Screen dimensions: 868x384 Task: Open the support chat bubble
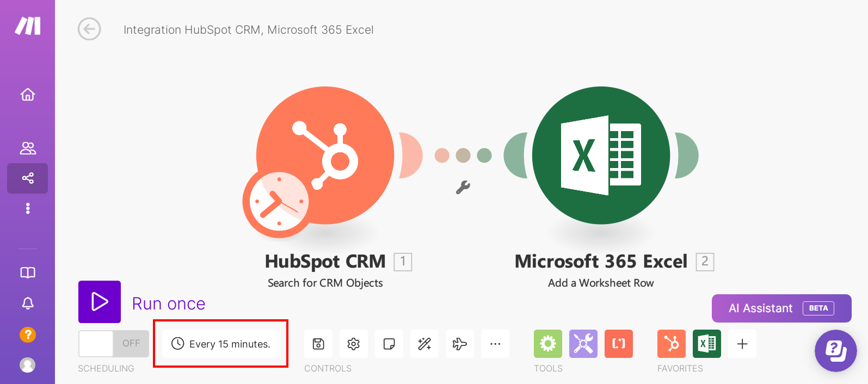tap(835, 351)
